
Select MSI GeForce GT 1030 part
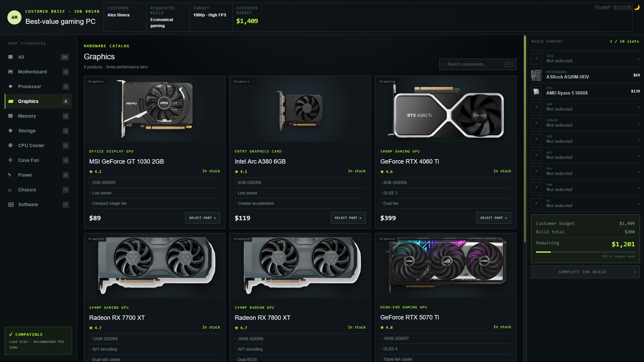(203, 218)
